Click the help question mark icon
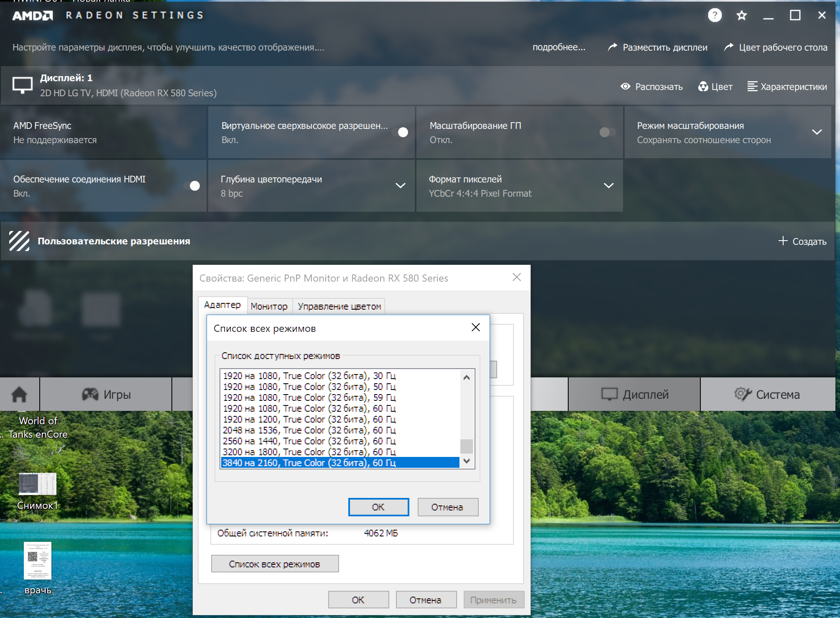The width and height of the screenshot is (840, 618). pyautogui.click(x=715, y=15)
